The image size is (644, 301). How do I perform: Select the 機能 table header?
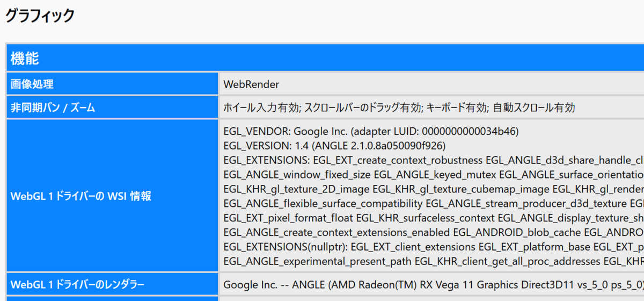pos(325,58)
